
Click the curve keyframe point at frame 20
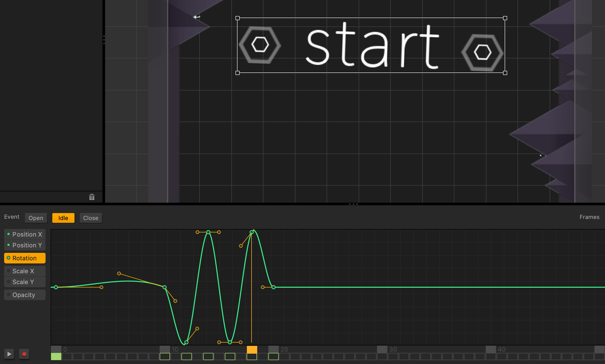click(x=274, y=287)
